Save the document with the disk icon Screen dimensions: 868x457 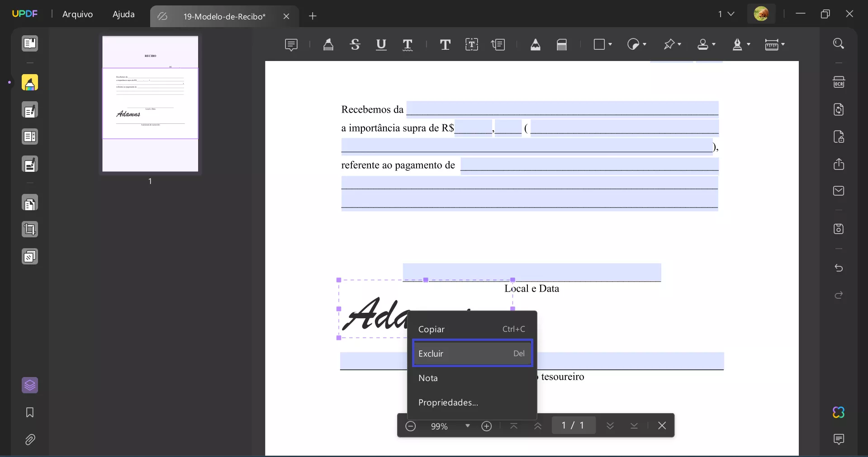pos(839,229)
